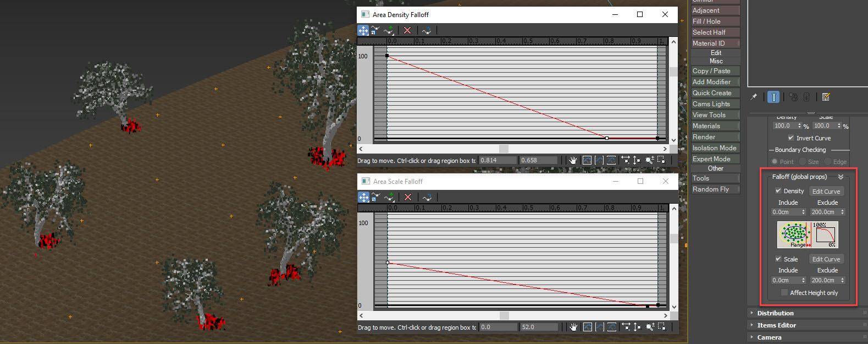The image size is (868, 344).
Task: Collapse the Falloff global props chevron
Action: point(841,177)
